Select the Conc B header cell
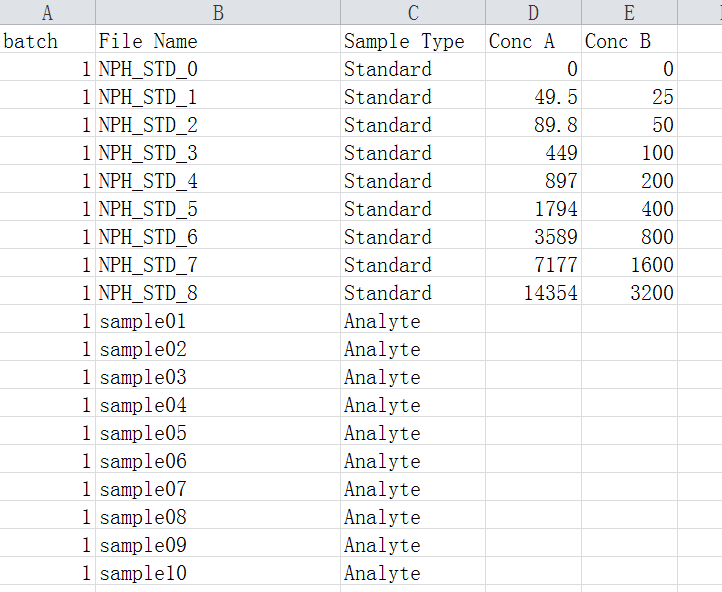 point(629,41)
